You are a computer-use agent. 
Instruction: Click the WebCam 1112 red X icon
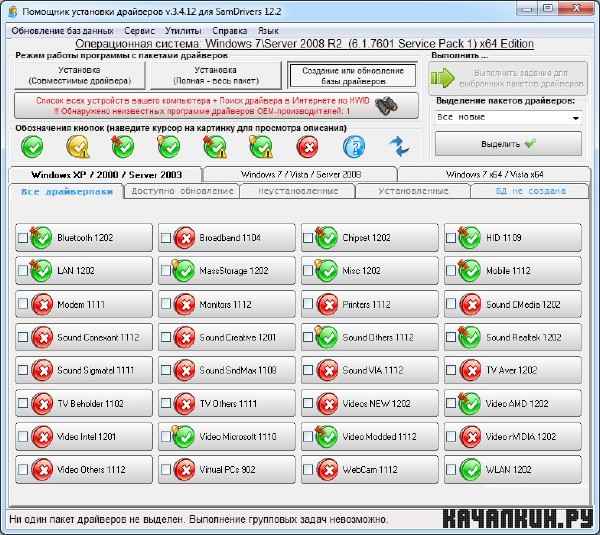pyautogui.click(x=328, y=470)
